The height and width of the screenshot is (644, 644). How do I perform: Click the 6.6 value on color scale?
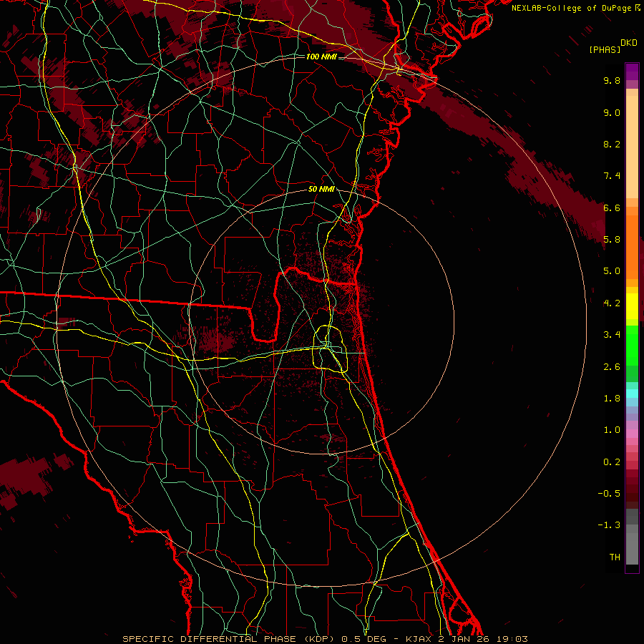pos(612,208)
